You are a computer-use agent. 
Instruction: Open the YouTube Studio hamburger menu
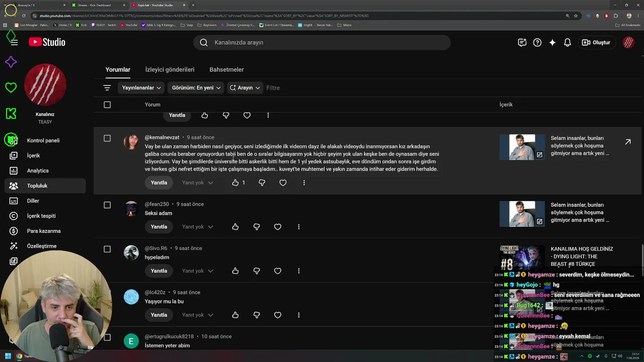tap(14, 42)
